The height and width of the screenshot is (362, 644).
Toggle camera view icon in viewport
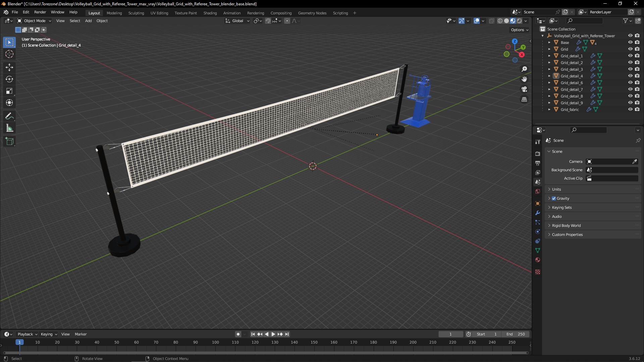(x=524, y=89)
